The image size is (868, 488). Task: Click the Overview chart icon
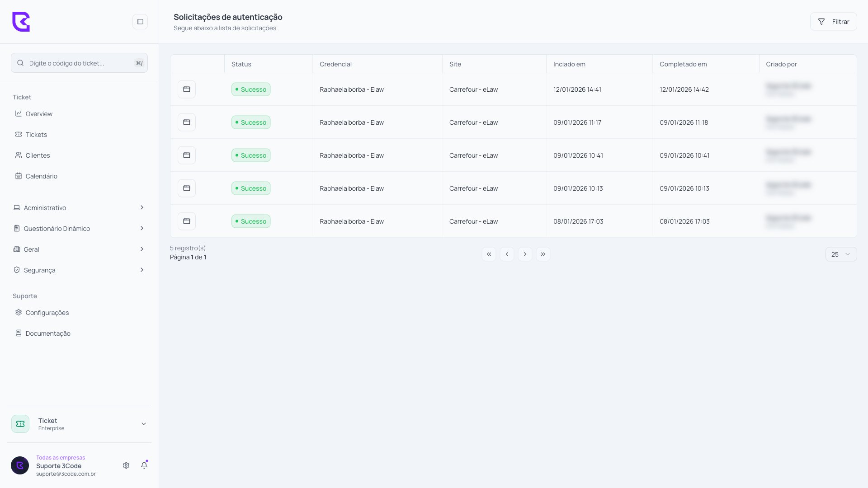coord(19,114)
